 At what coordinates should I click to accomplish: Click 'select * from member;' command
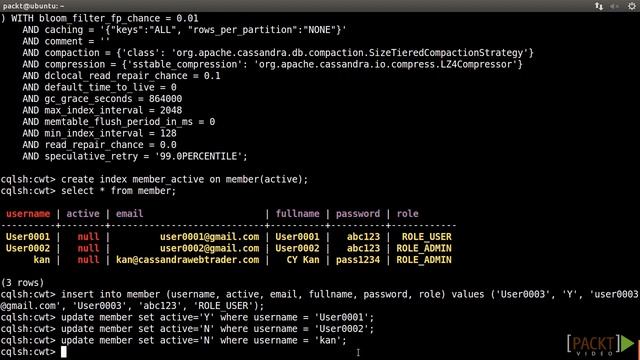coord(118,191)
